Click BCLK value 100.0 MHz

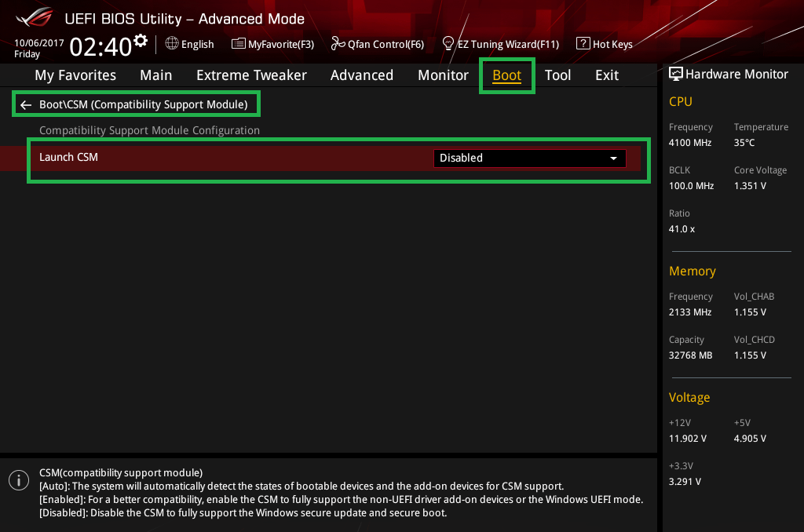click(691, 186)
